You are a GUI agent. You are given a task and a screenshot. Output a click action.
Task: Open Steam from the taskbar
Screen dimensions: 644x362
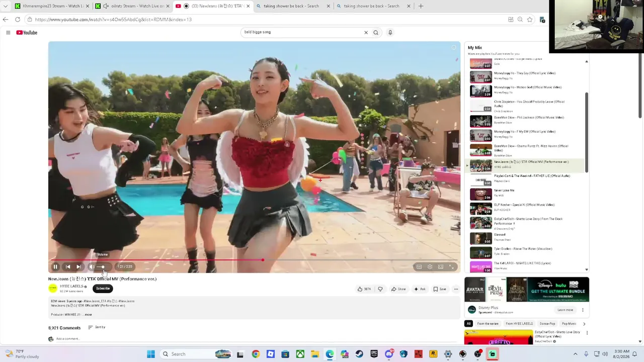click(359, 354)
